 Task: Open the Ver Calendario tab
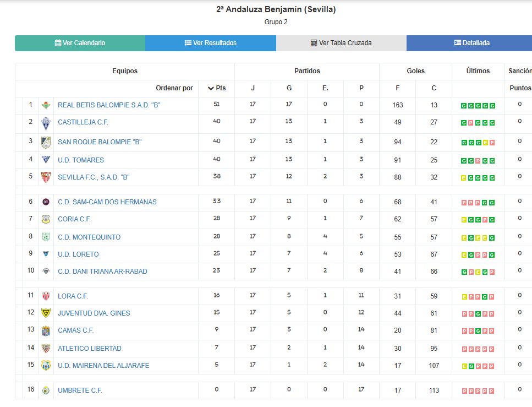(80, 43)
